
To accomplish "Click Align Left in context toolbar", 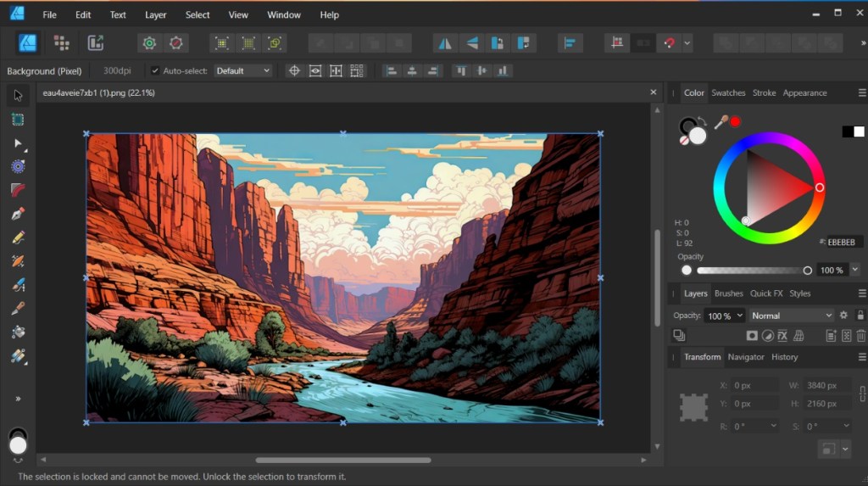I will pyautogui.click(x=392, y=71).
